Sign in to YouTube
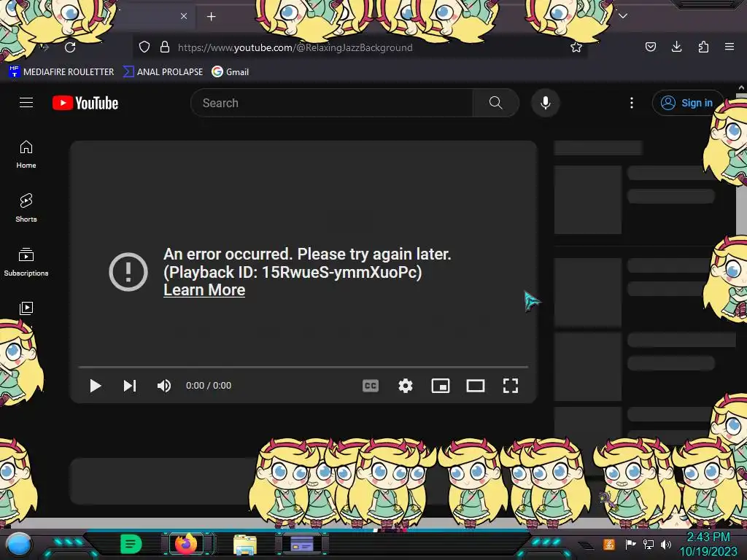 pos(687,103)
